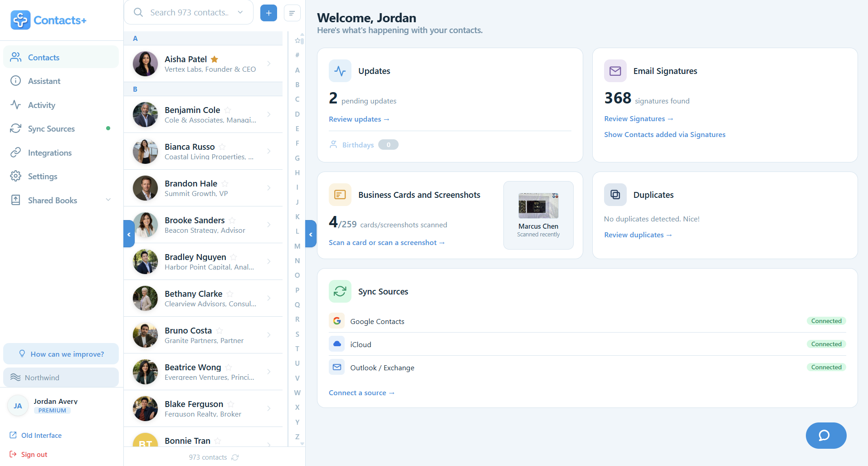Screen dimensions: 868x466
Task: Jump to the # section in the index
Action: click(297, 55)
